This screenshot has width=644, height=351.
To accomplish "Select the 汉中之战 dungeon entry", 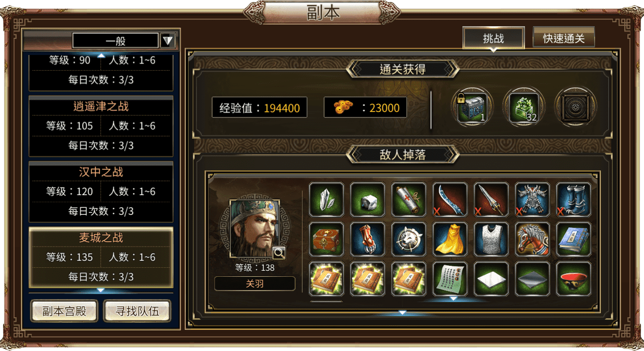I will click(x=101, y=192).
